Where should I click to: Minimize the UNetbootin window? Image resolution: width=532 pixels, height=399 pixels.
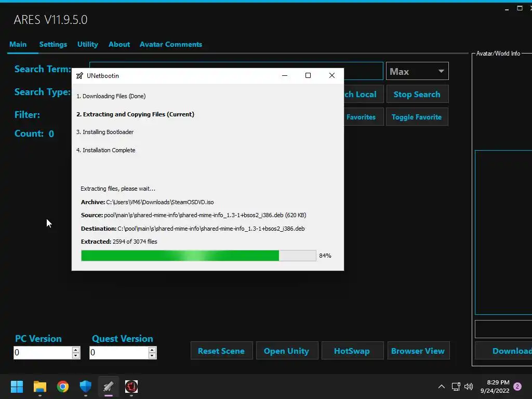[x=285, y=76]
